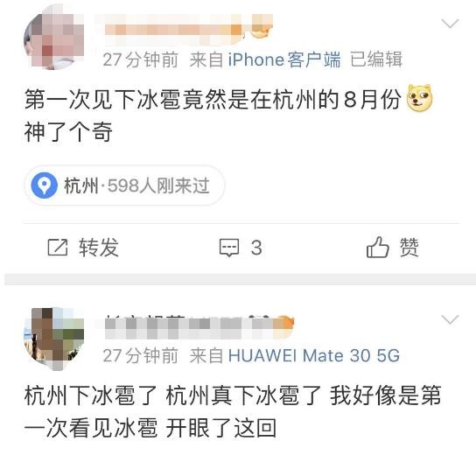Open second poster's avatar profile

(54, 339)
